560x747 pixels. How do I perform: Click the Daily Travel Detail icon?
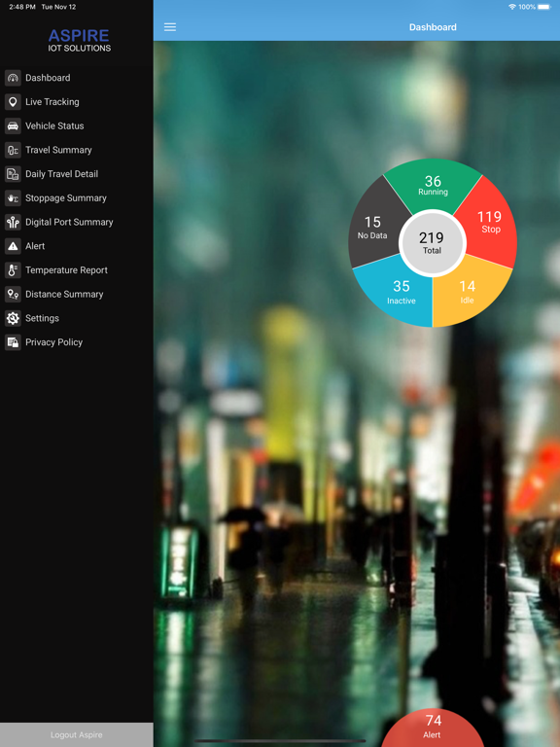tap(13, 174)
